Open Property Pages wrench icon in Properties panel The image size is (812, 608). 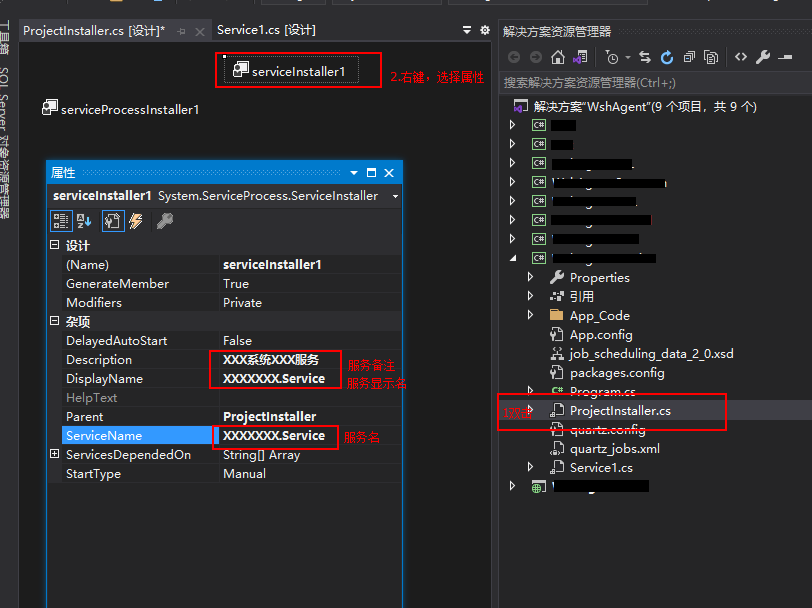(165, 221)
